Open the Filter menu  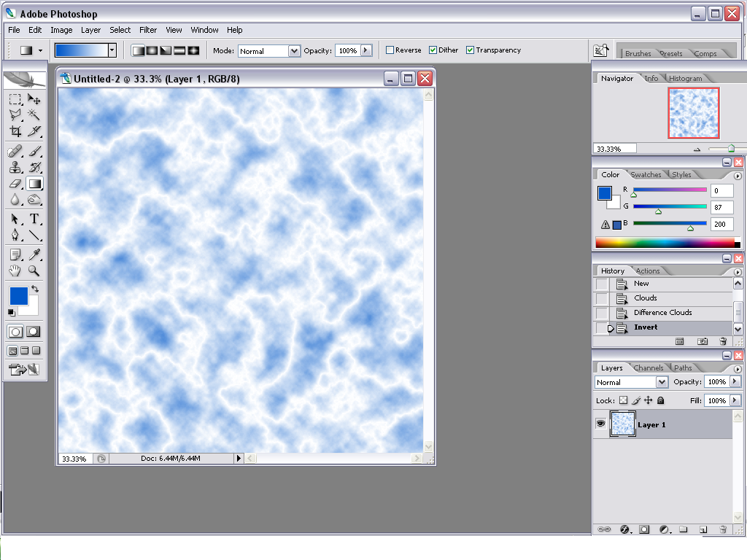[148, 30]
